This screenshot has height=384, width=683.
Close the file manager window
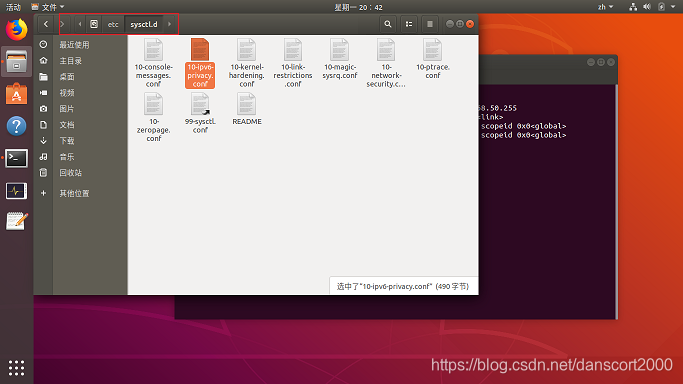tap(470, 24)
